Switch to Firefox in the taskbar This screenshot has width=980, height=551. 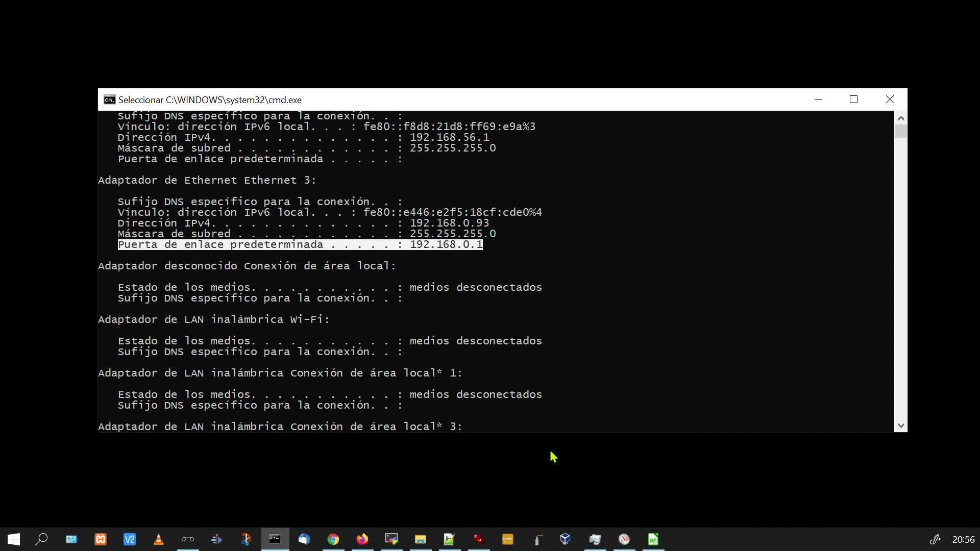(x=362, y=539)
